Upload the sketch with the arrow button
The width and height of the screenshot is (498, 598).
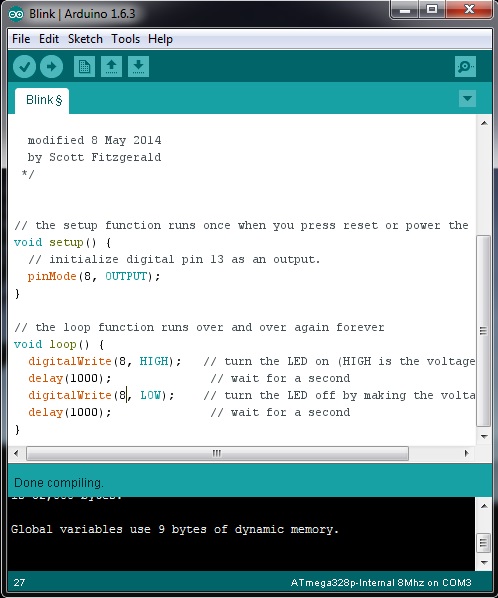(x=51, y=67)
